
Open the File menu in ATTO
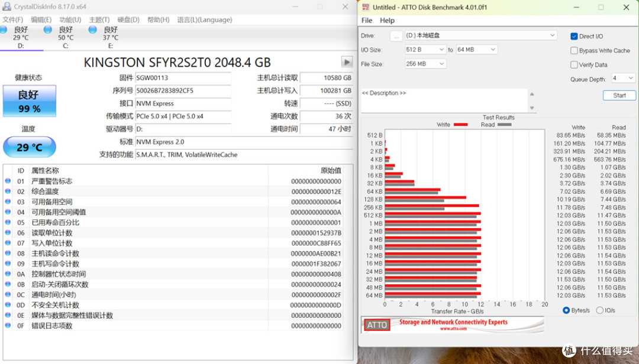coord(367,20)
